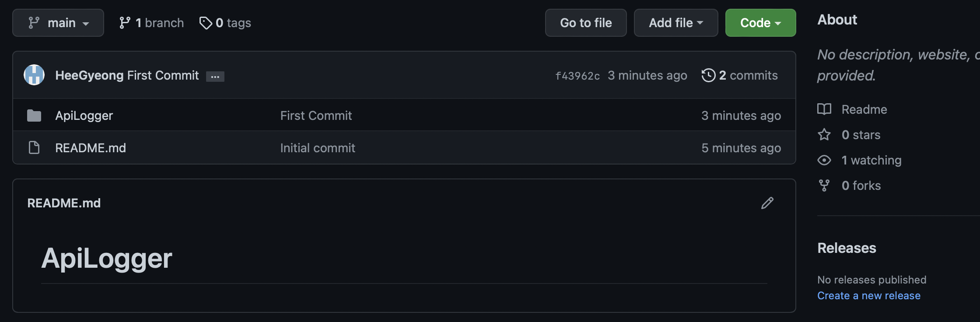Open the README.md file name link
This screenshot has height=322, width=980.
click(x=91, y=148)
